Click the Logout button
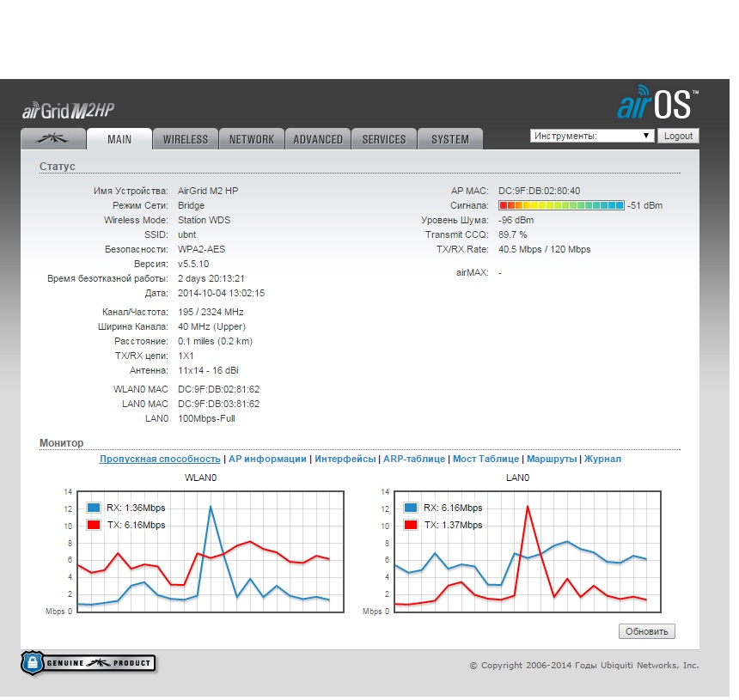The height and width of the screenshot is (700, 739). click(x=678, y=136)
